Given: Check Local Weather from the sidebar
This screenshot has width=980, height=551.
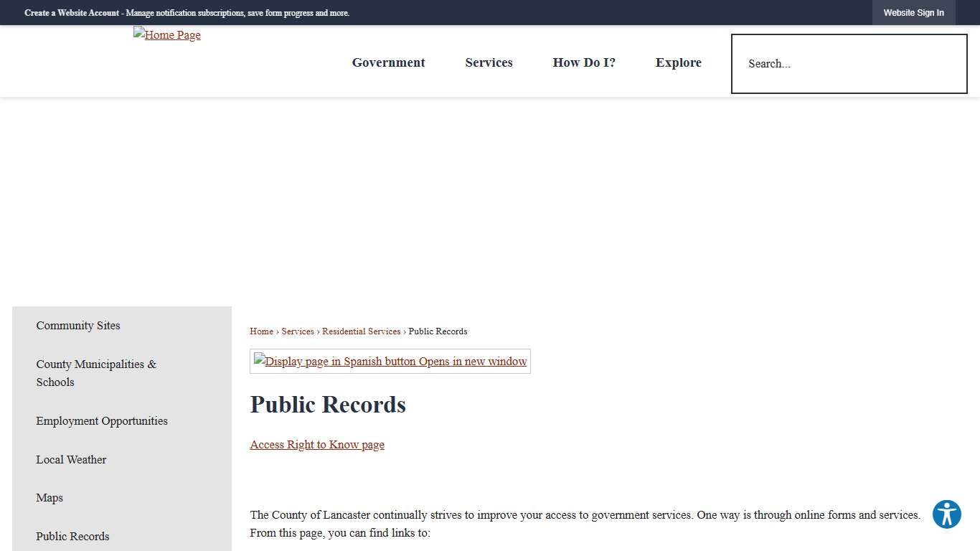Looking at the screenshot, I should [x=71, y=459].
